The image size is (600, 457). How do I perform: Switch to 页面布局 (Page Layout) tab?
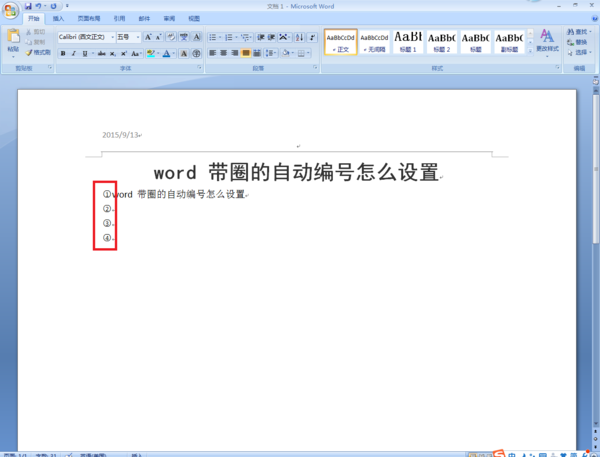click(89, 18)
